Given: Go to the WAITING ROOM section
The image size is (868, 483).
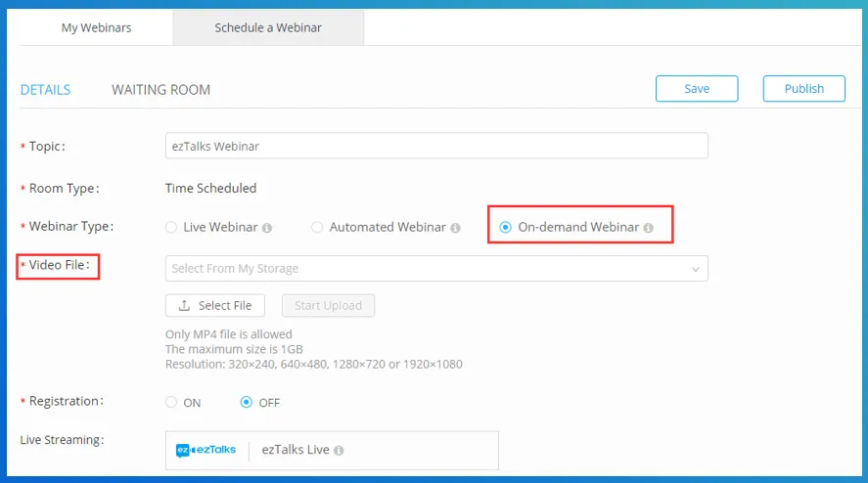Looking at the screenshot, I should [x=161, y=90].
